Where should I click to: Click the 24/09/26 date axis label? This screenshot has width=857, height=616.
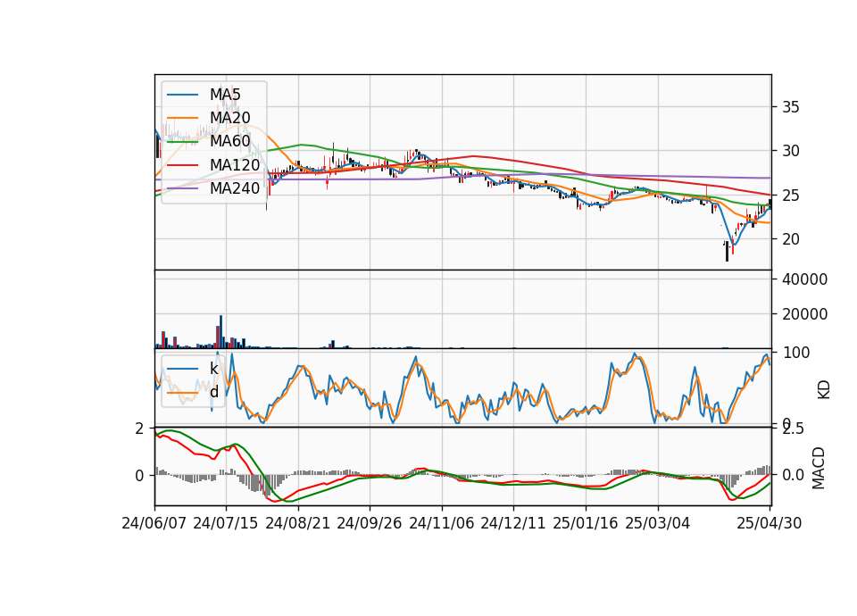(370, 523)
